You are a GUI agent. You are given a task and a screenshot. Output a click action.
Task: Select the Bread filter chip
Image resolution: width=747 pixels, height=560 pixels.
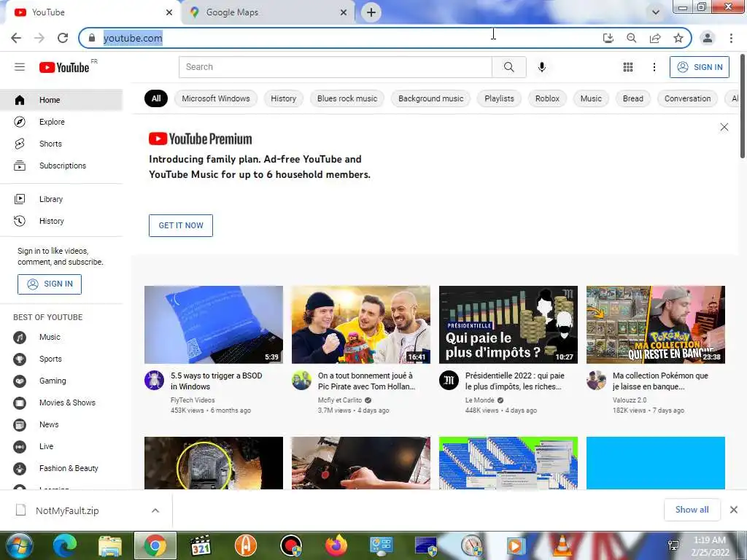coord(633,98)
